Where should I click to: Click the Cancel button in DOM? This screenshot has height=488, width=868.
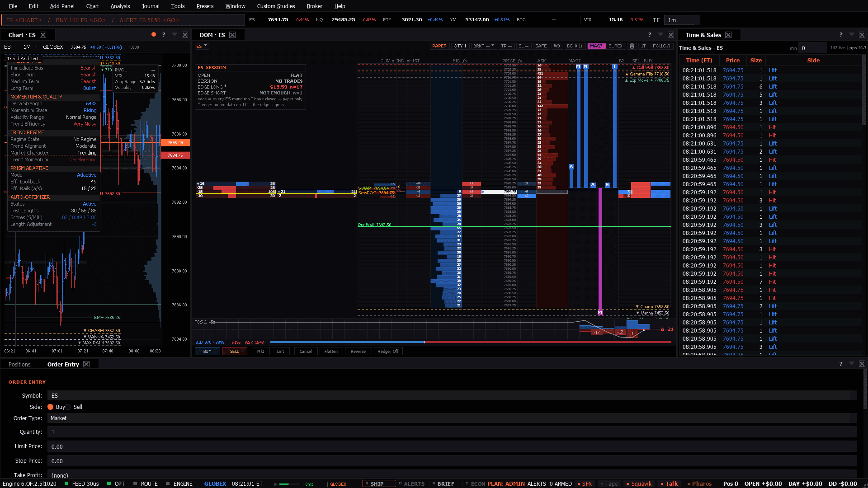click(x=306, y=352)
